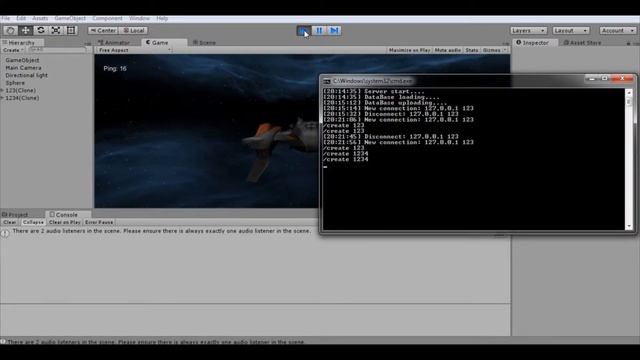Select the audio listeners warning message

[x=162, y=231]
